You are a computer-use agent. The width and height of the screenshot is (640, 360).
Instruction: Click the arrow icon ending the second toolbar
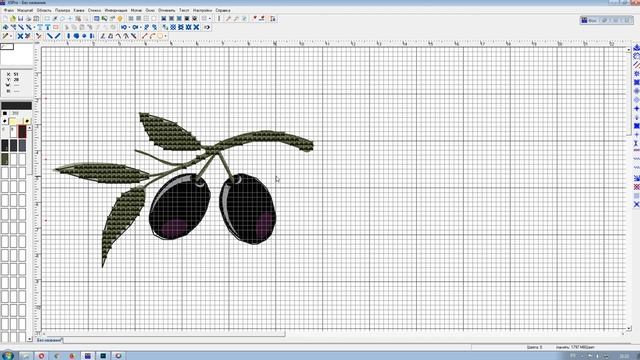point(207,27)
